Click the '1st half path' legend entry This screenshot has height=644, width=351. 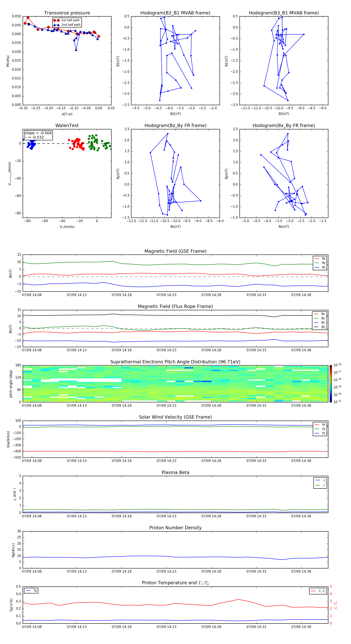tap(67, 20)
